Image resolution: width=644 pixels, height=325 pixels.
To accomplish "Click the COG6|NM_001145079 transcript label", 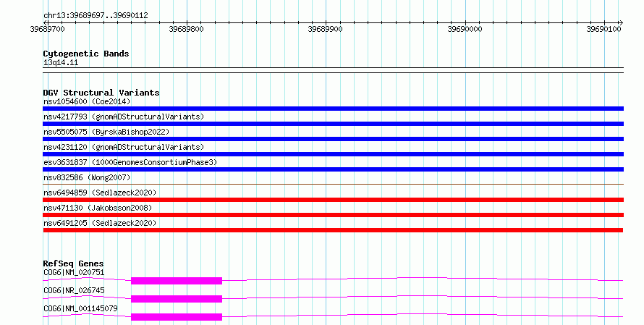I will pyautogui.click(x=80, y=308).
